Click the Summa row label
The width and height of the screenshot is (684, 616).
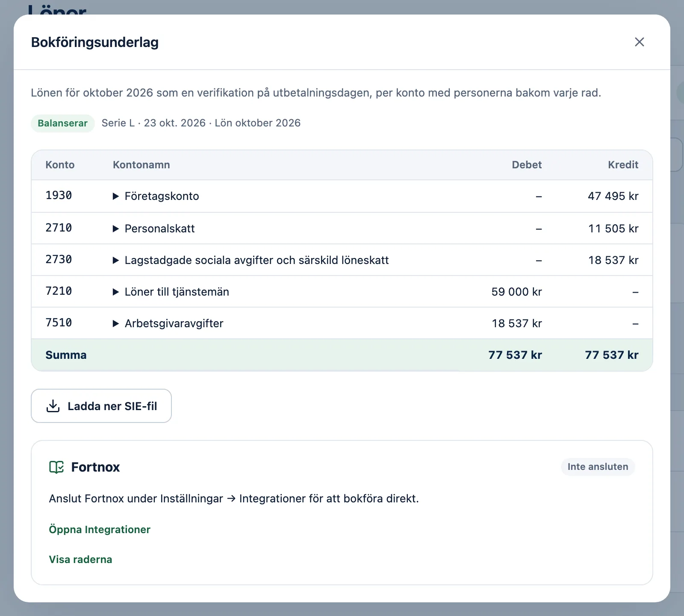pyautogui.click(x=66, y=355)
